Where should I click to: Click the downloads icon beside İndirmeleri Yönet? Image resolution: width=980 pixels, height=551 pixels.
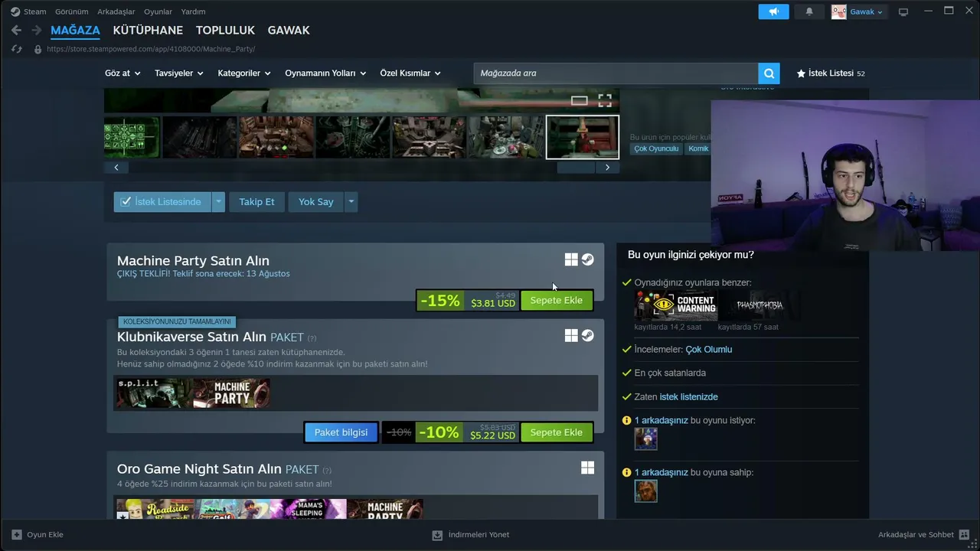point(437,535)
